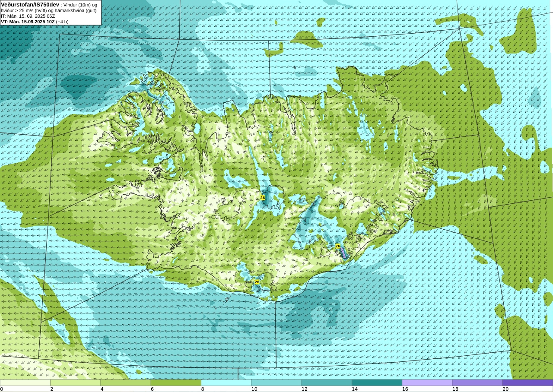Click the 'Veðurstofan/IS750dev' title text

click(x=30, y=4)
